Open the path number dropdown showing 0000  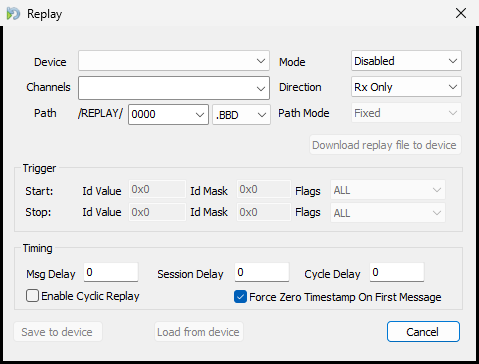pyautogui.click(x=168, y=114)
